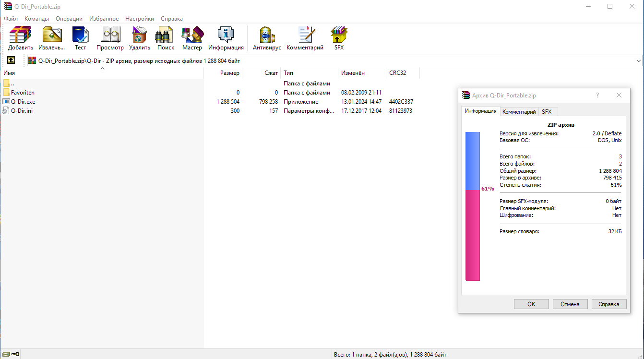Click the Справка button in dialog
This screenshot has width=644, height=359.
pos(609,304)
